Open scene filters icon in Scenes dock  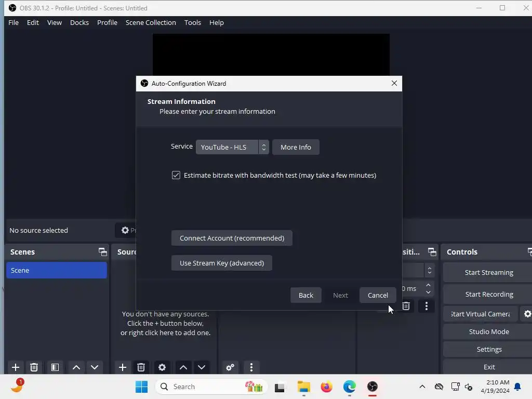tap(55, 367)
